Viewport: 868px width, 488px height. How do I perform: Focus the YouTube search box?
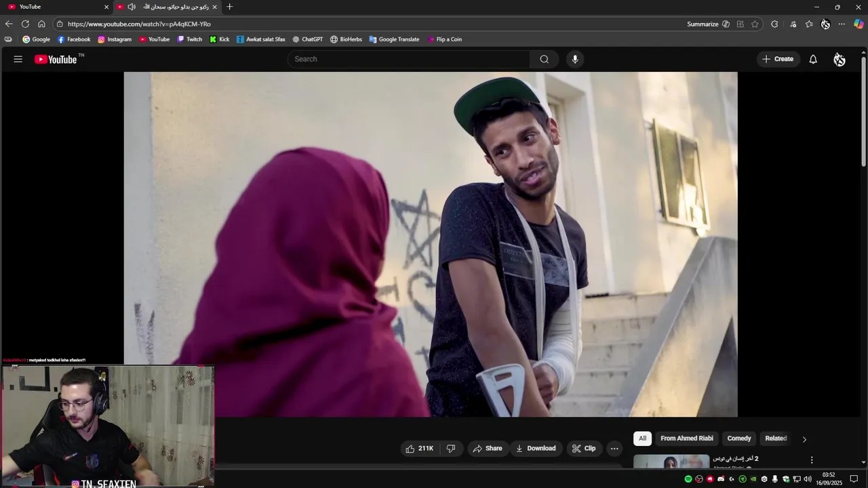pyautogui.click(x=409, y=59)
